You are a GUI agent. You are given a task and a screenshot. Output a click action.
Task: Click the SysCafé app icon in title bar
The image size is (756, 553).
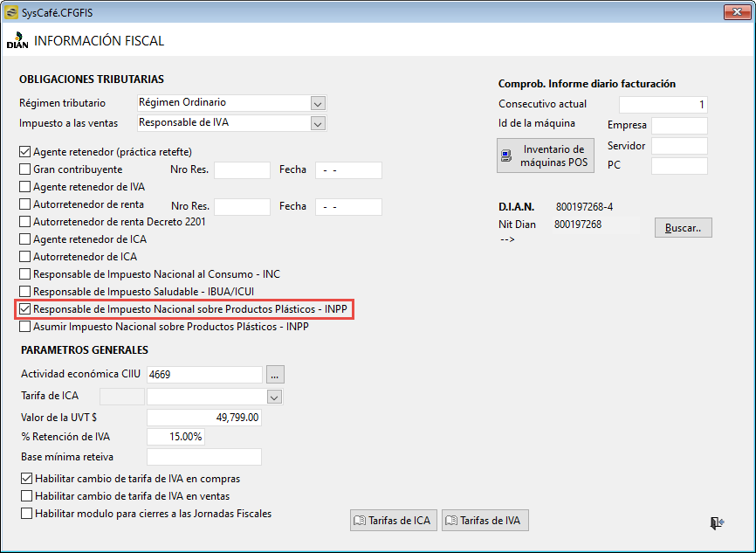pyautogui.click(x=11, y=12)
